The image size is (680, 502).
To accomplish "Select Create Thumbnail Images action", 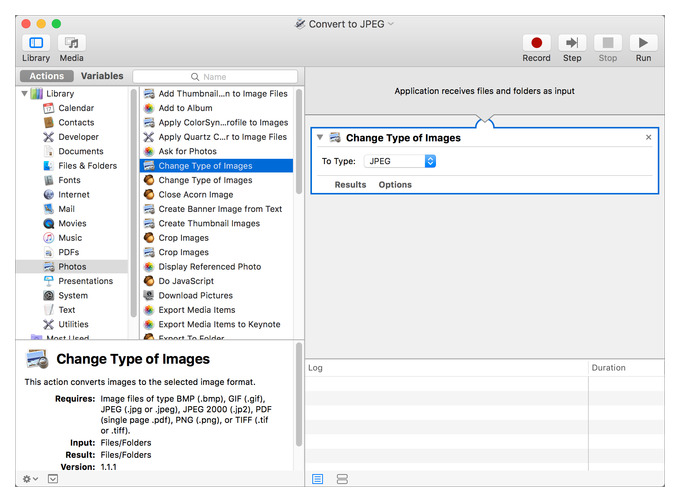I will coord(216,223).
